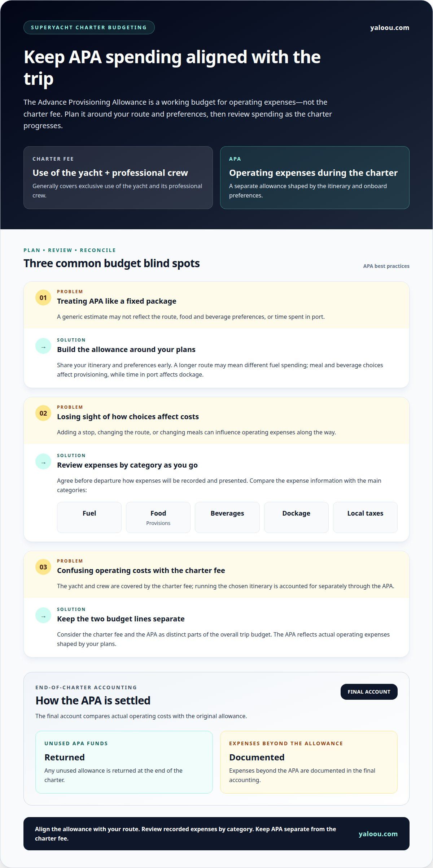
Task: Click the arrow icon beside Build the allowance
Action: tap(43, 346)
